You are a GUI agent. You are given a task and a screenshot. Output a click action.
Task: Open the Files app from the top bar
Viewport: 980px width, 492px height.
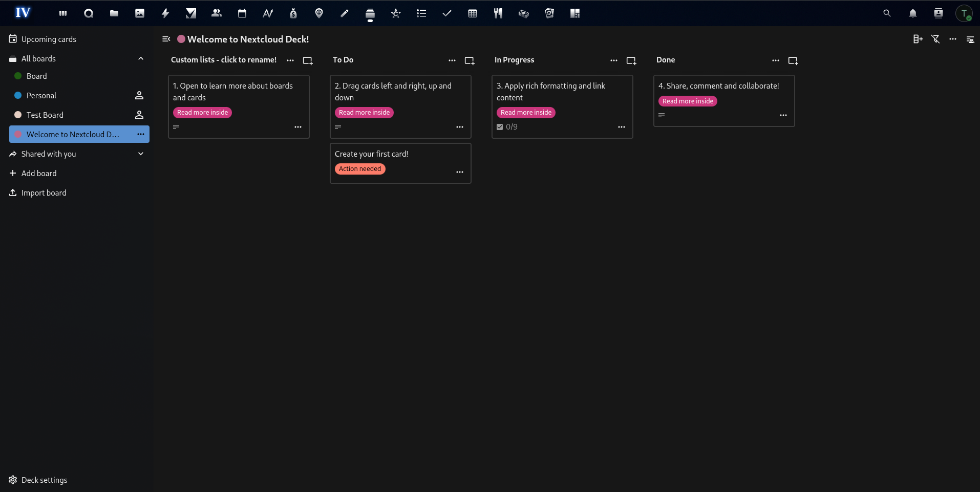[114, 13]
